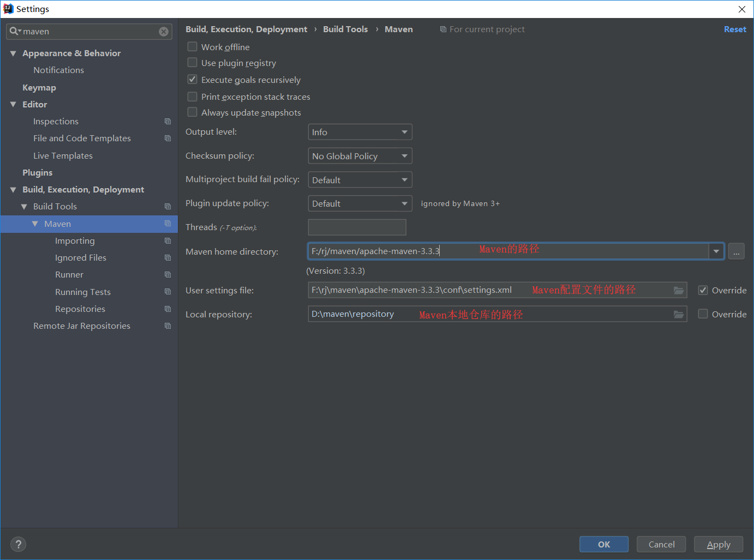
Task: Click into the Threads input field
Action: [357, 227]
